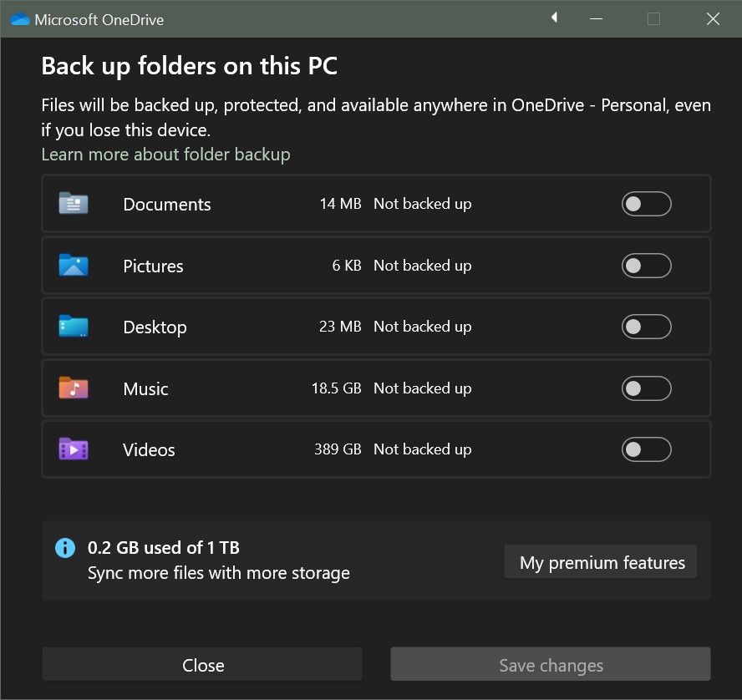Open My premium features
The width and height of the screenshot is (742, 700).
click(x=602, y=562)
